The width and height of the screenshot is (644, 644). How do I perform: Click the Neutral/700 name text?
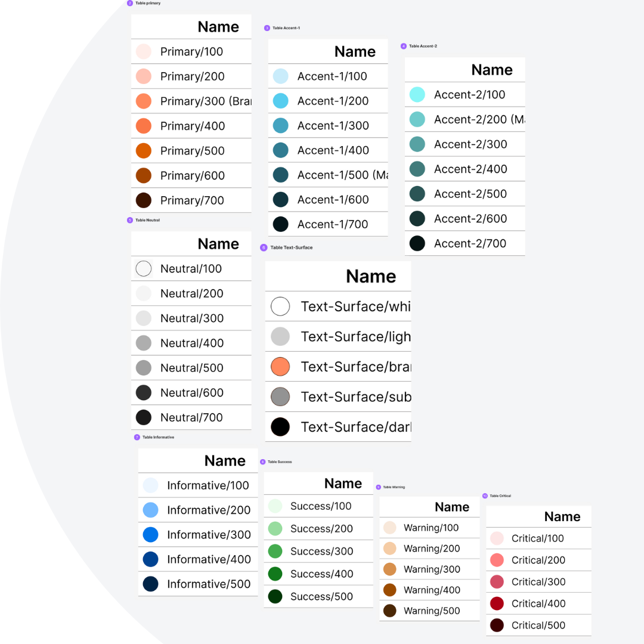(x=191, y=417)
